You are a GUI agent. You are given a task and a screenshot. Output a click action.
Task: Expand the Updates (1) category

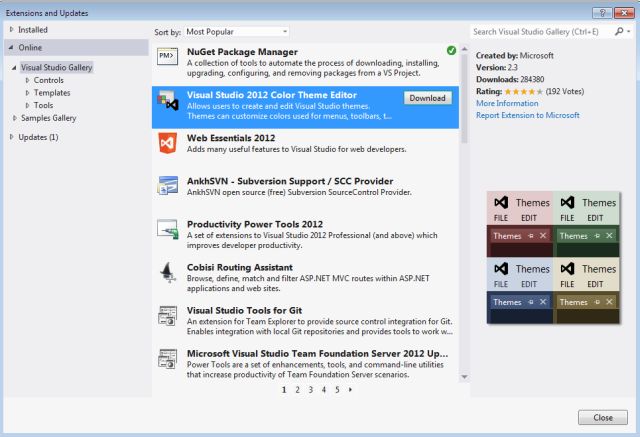[x=11, y=137]
